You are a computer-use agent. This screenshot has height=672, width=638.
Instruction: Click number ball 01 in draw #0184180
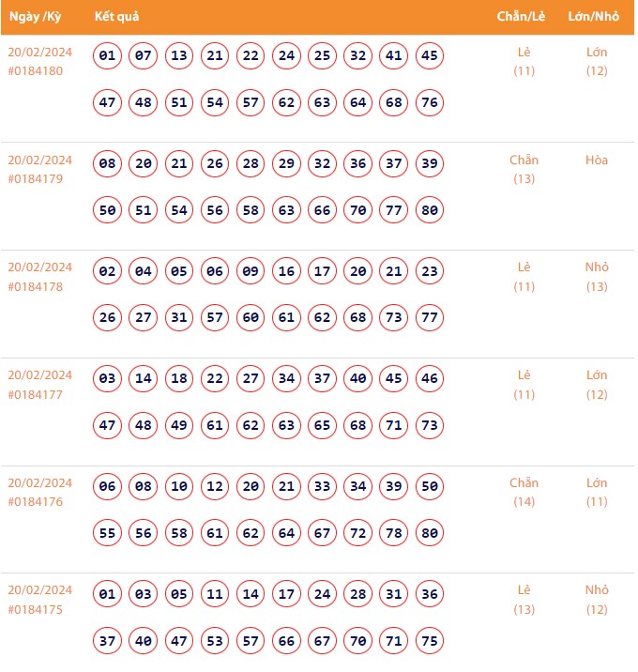[108, 56]
